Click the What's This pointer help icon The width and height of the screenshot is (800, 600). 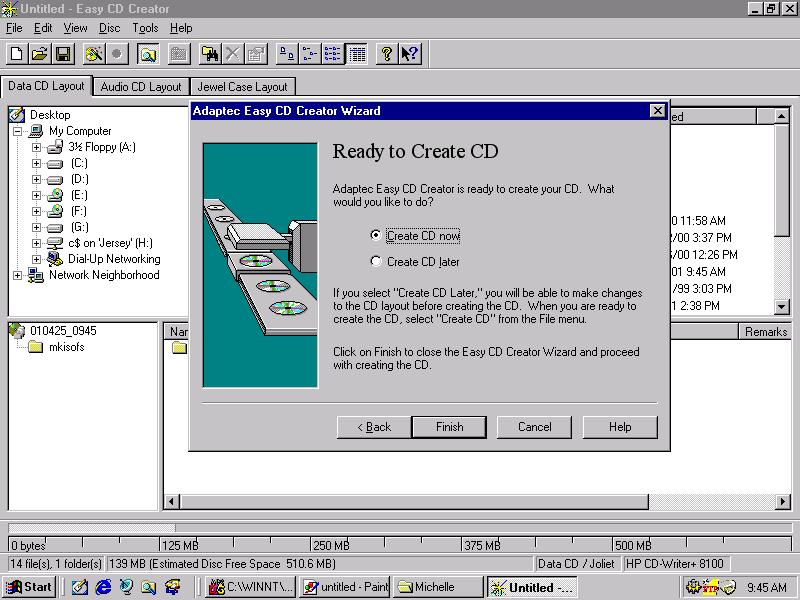tap(410, 54)
